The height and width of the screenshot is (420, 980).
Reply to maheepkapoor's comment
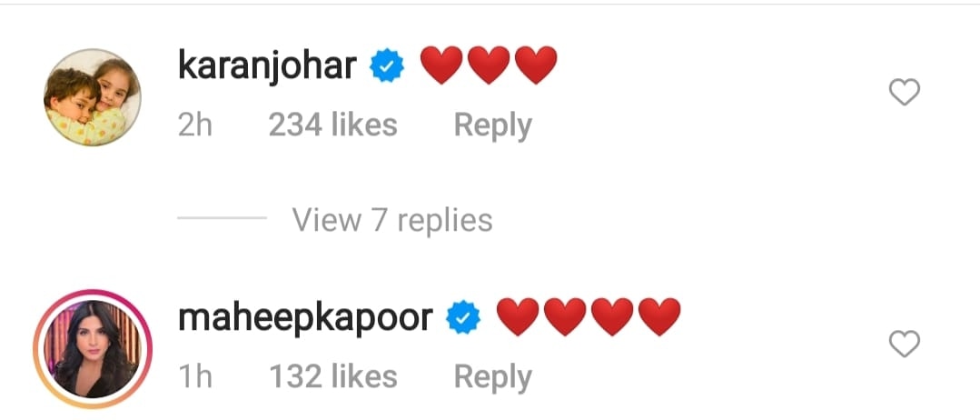[493, 377]
